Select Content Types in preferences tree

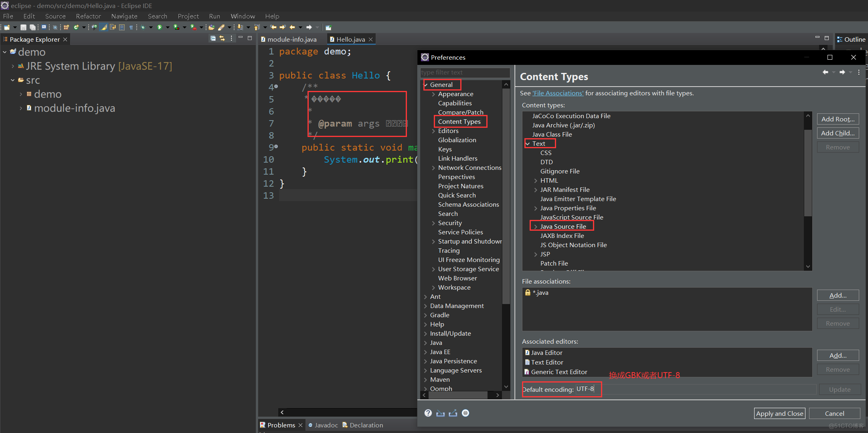tap(459, 122)
